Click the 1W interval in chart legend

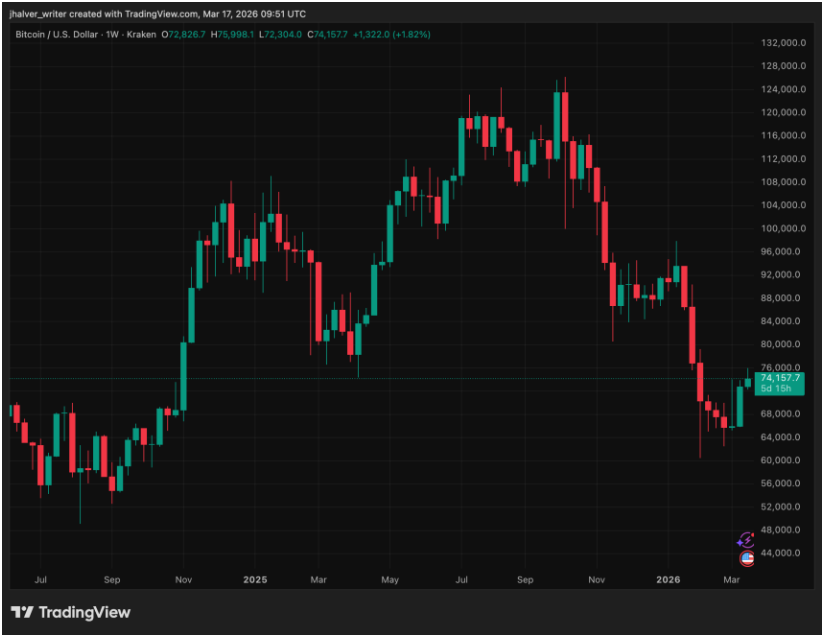pyautogui.click(x=113, y=35)
